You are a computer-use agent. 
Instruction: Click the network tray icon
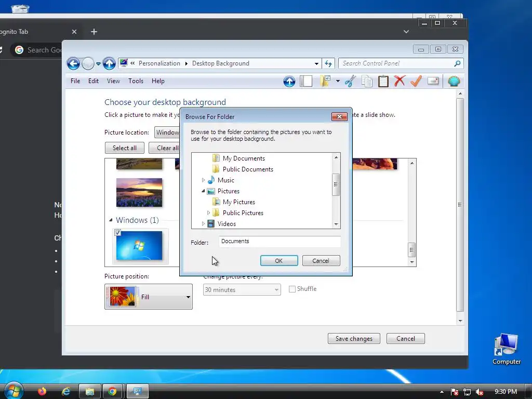[467, 392]
